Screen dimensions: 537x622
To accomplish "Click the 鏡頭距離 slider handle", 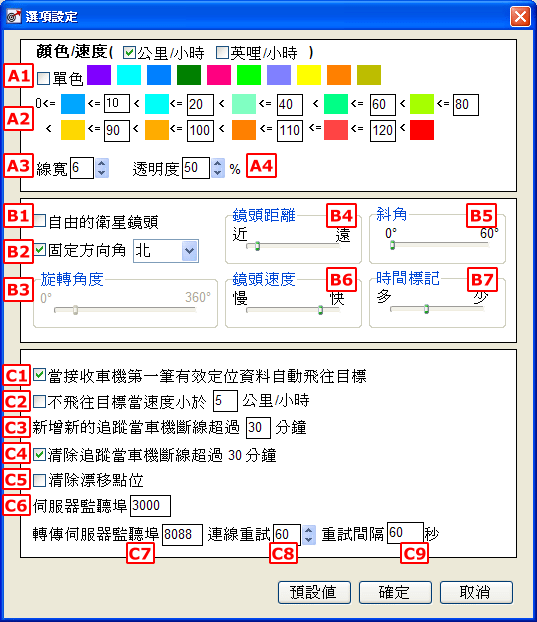I will [x=257, y=246].
